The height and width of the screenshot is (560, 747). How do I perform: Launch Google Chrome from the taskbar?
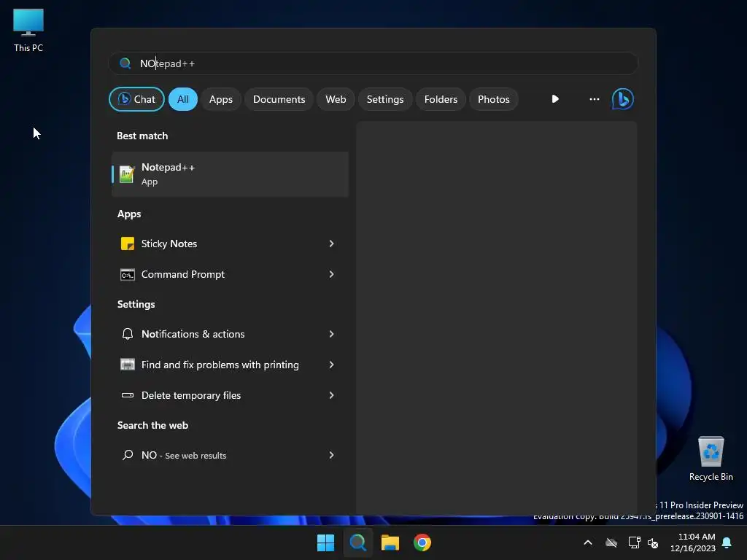[422, 542]
